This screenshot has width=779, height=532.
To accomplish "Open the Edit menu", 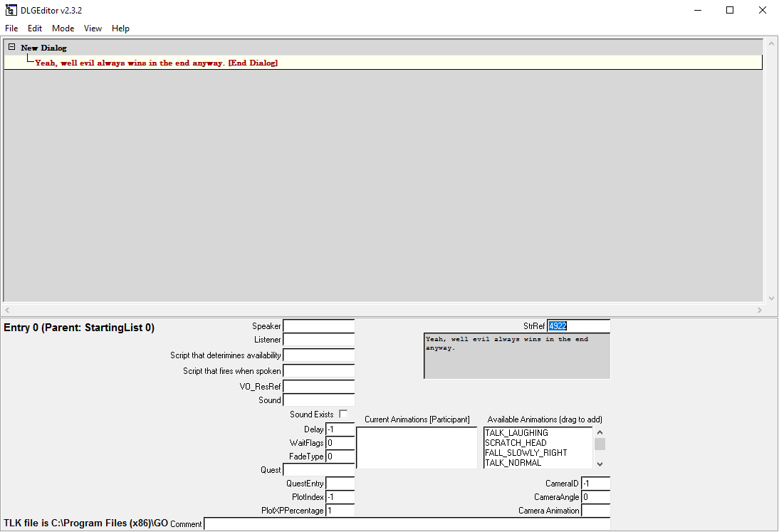I will coord(35,28).
